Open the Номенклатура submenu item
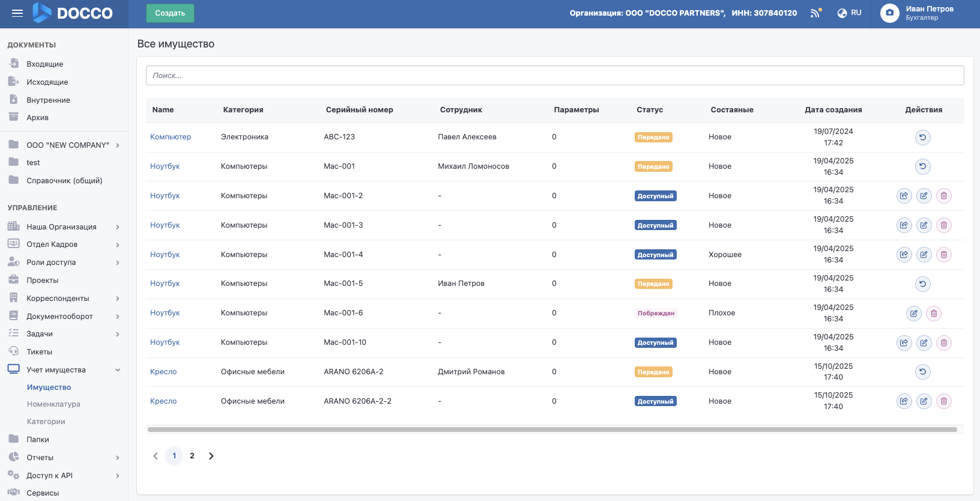Image resolution: width=980 pixels, height=501 pixels. (x=53, y=404)
